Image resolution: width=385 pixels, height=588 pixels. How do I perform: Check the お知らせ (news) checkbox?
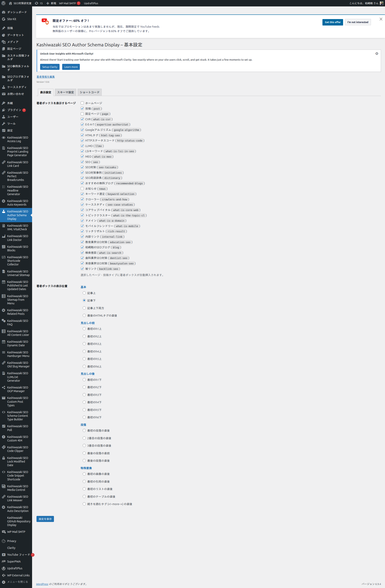(x=82, y=189)
